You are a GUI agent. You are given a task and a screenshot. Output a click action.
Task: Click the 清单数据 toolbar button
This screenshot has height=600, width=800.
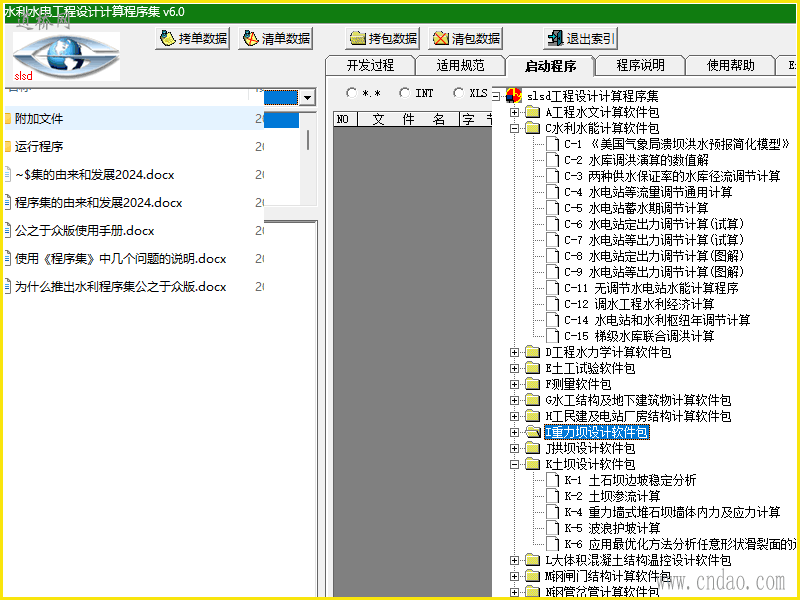pos(276,38)
